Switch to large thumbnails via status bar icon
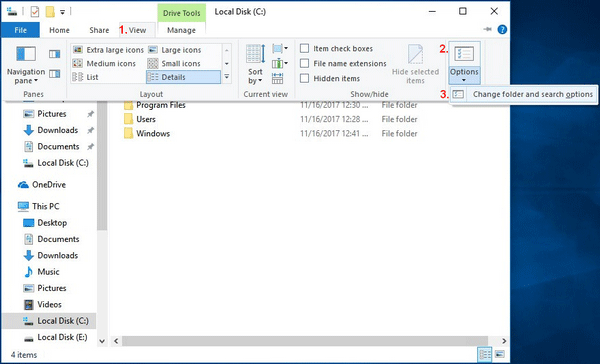The height and width of the screenshot is (364, 600). point(500,355)
